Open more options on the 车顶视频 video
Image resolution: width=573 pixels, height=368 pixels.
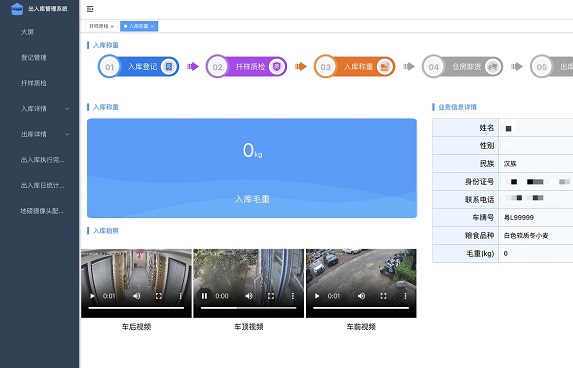[293, 296]
